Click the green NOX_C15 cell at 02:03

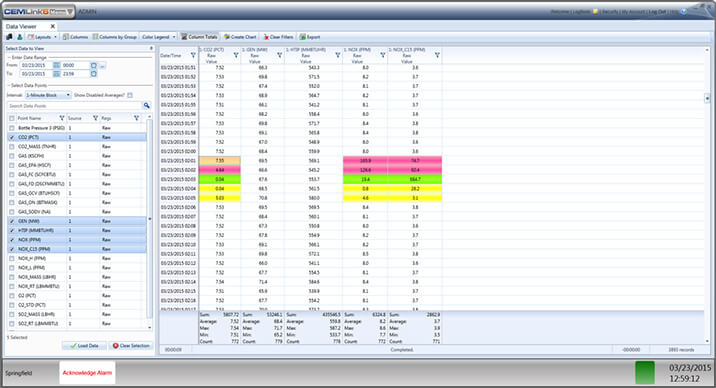415,179
